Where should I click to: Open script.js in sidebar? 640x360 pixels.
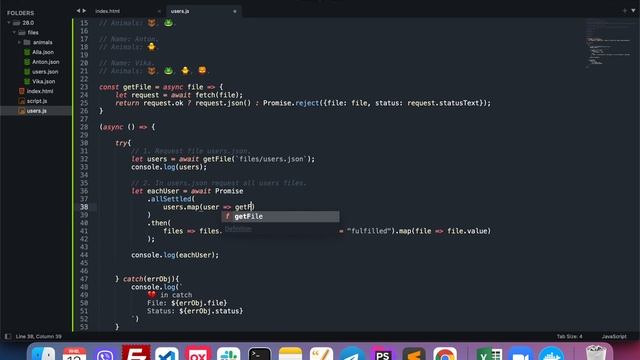pyautogui.click(x=37, y=101)
